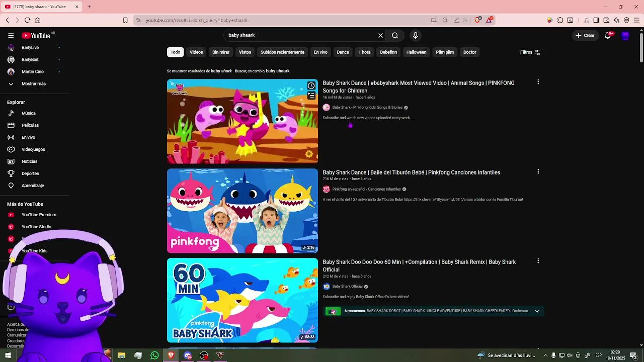This screenshot has height=362, width=644.
Task: Open the account avatar menu
Action: pos(625,36)
